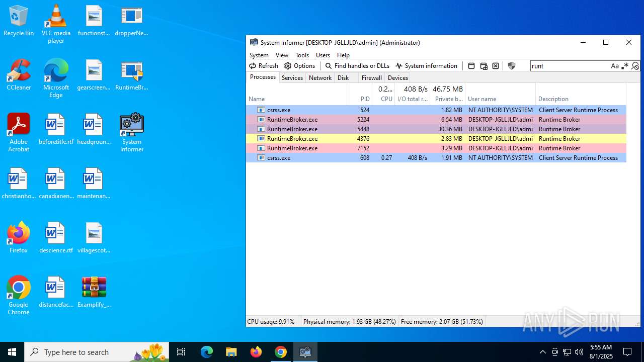Screen dimensions: 644x362
Task: Select Google Chrome desktop shortcut
Action: [x=19, y=296]
